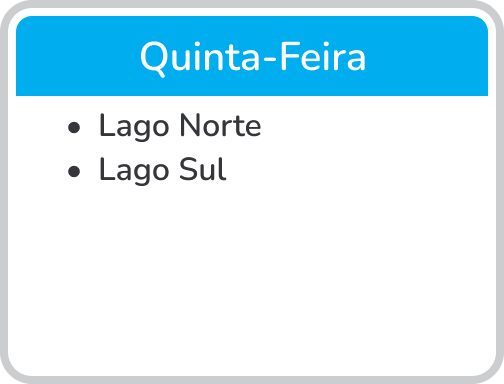Click the blank space right of Lago Sul
The image size is (504, 384).
(357, 170)
